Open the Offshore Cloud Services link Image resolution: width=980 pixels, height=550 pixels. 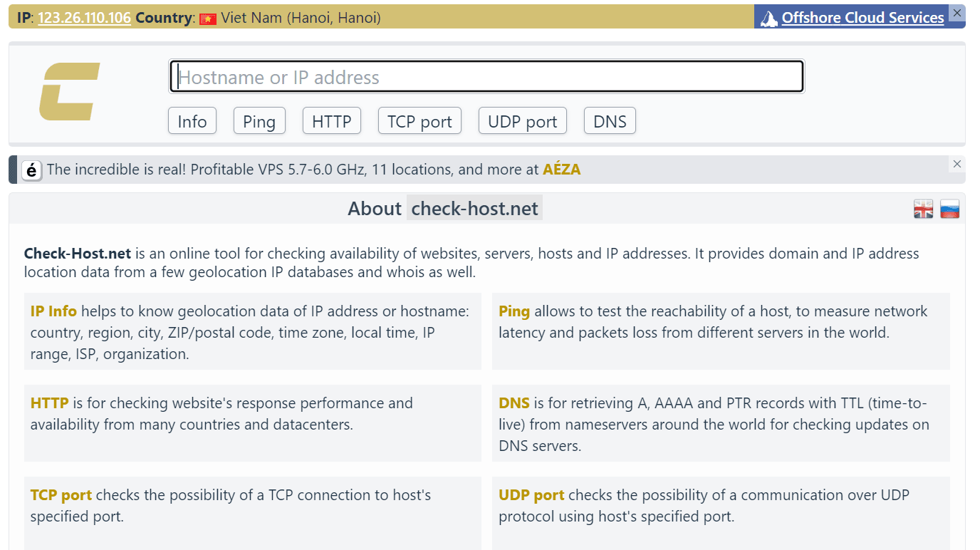coord(863,18)
